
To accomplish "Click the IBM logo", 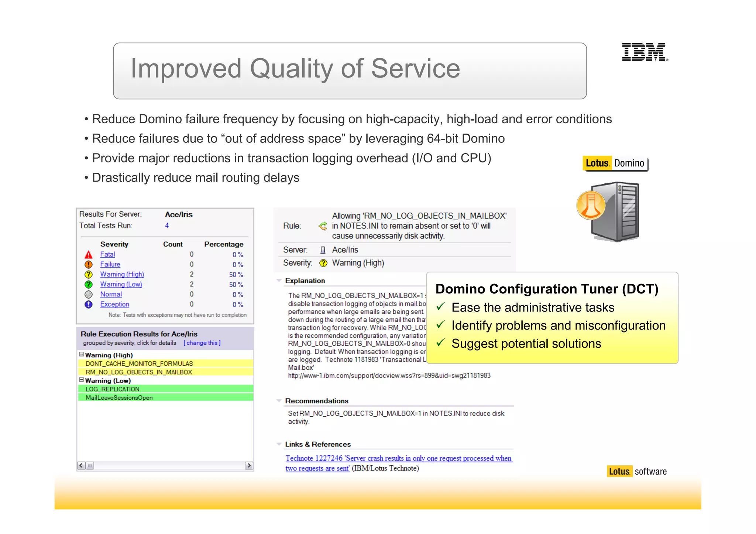I will (x=645, y=52).
